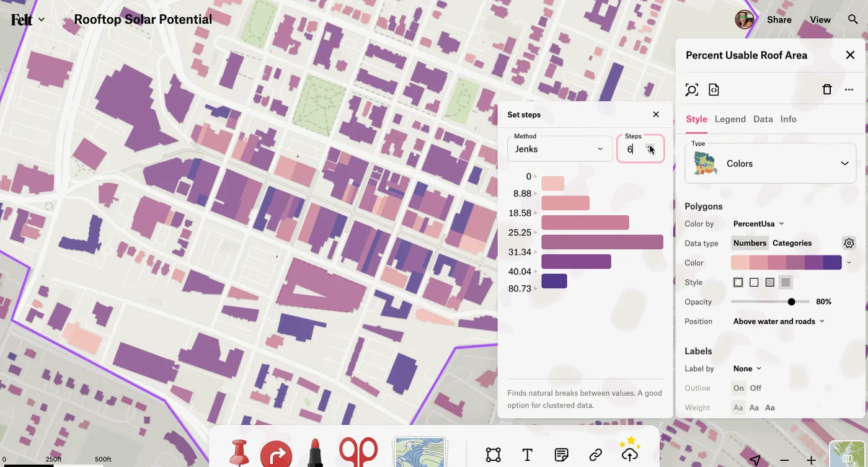Screen dimensions: 868x467
Task: Choose the red Marker drawing tool
Action: click(x=315, y=453)
